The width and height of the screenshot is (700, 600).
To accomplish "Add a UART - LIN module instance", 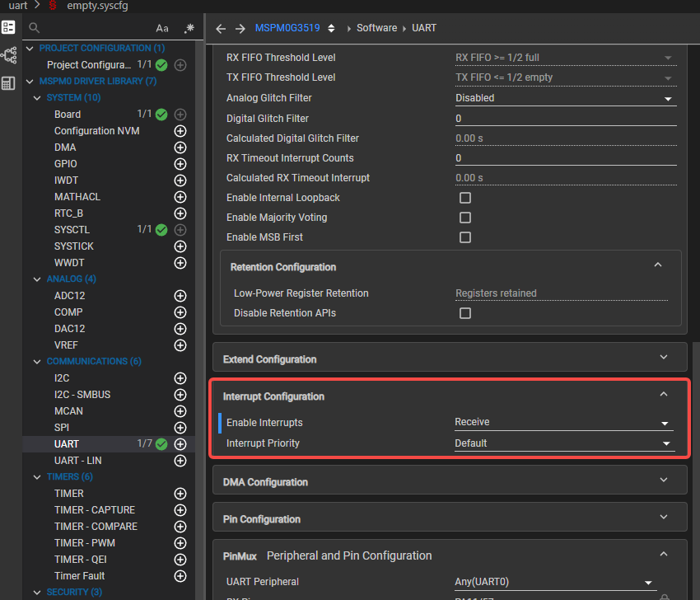I will point(180,461).
